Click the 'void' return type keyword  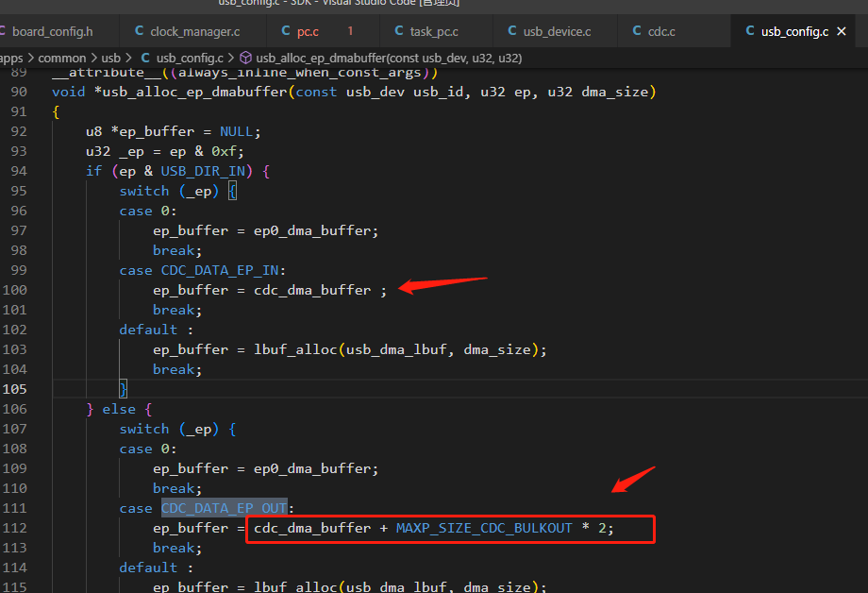tap(69, 92)
